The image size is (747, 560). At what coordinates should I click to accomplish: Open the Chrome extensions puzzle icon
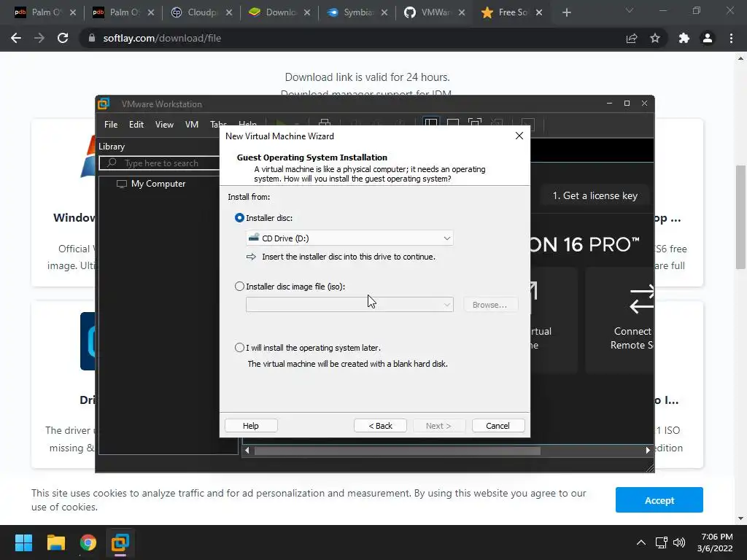pos(684,38)
